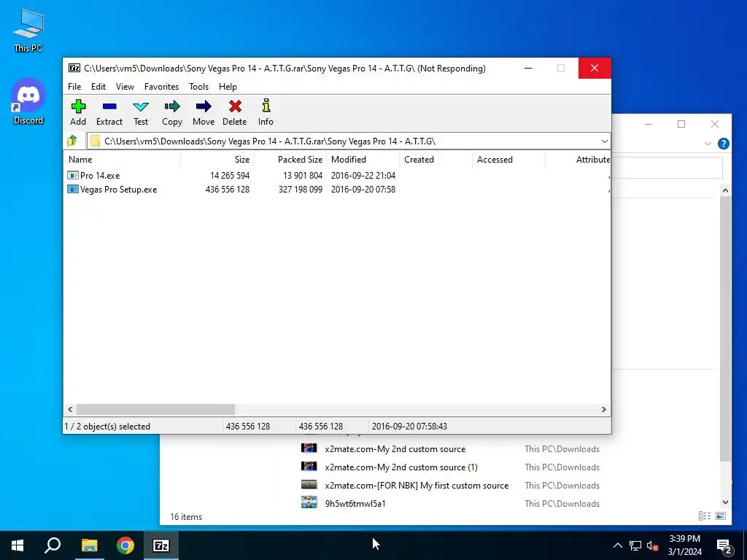Select x2mate.com-My 2nd custom source file
This screenshot has width=747, height=560.
(395, 449)
